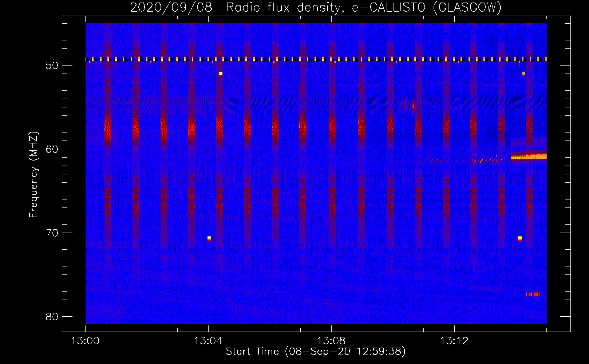Click the "Start Time (08-Sep-20 12:59:38)" x-axis label
The width and height of the screenshot is (589, 364).
316,352
